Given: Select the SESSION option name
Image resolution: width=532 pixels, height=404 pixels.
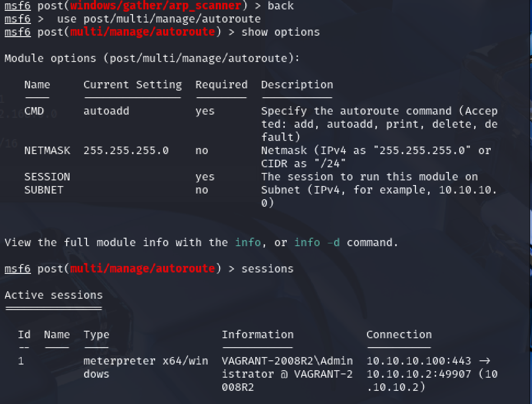Looking at the screenshot, I should 47,177.
